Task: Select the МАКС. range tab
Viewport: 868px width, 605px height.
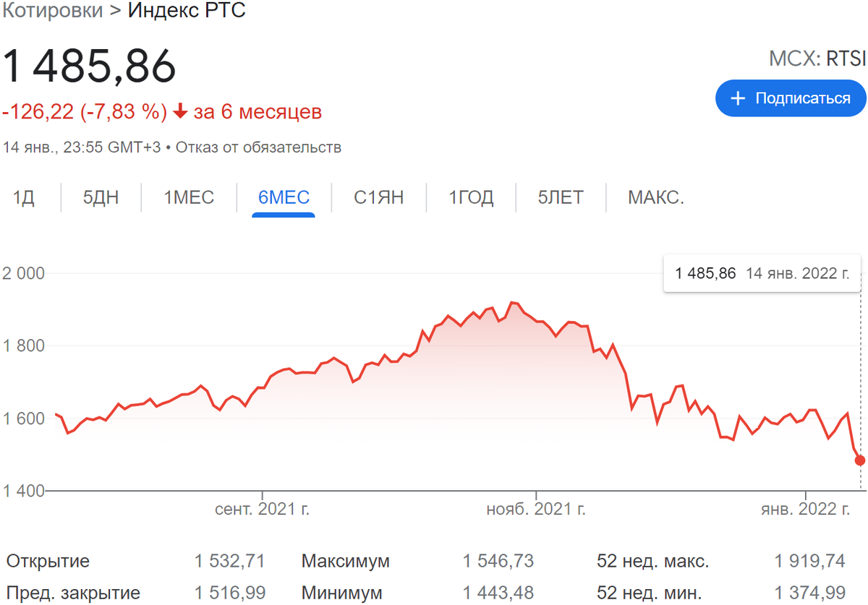Action: 656,197
